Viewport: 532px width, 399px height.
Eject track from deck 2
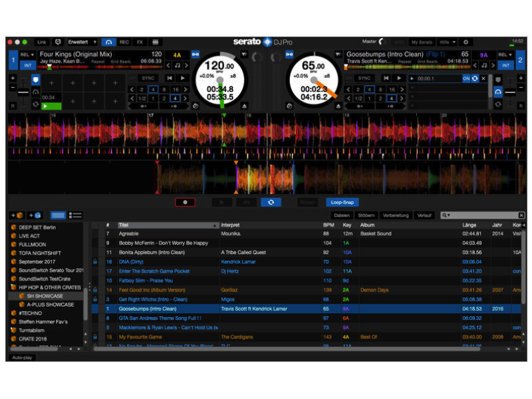[338, 106]
